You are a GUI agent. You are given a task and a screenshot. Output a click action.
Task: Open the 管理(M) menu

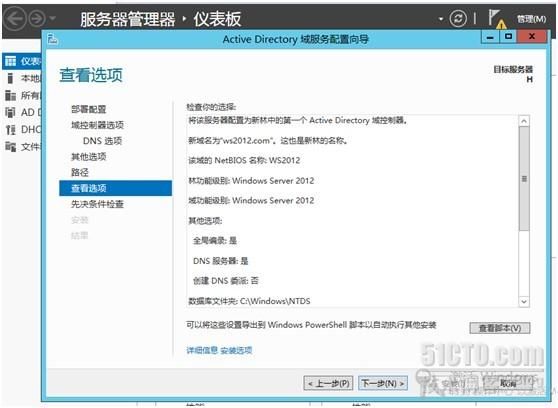point(531,19)
